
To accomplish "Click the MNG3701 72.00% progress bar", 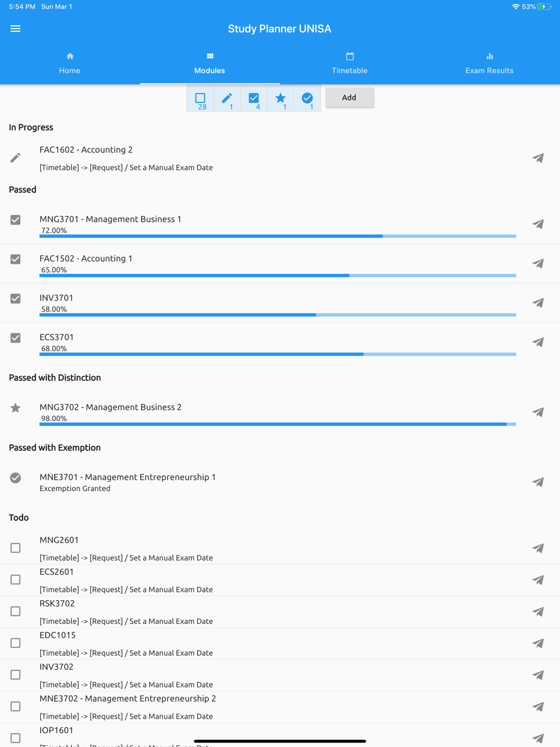I will pos(278,236).
